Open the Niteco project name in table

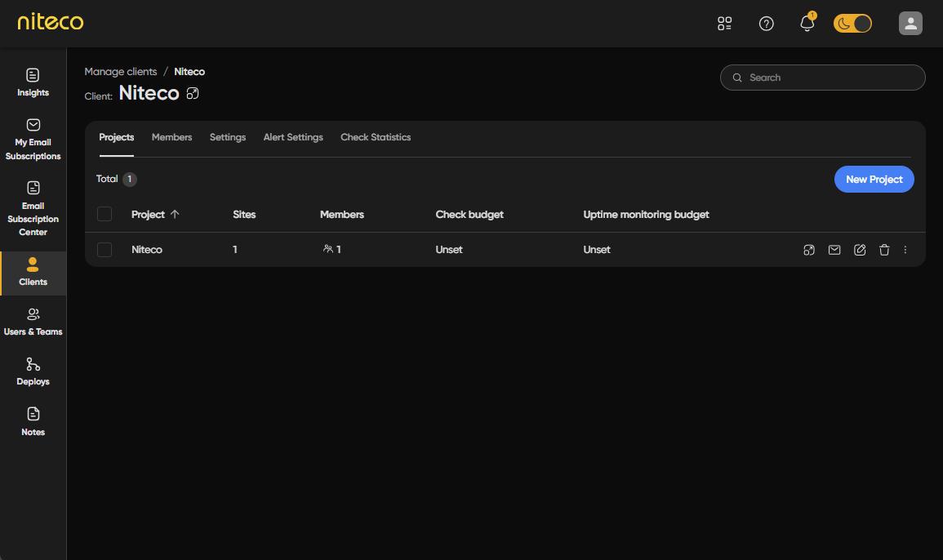tap(147, 250)
